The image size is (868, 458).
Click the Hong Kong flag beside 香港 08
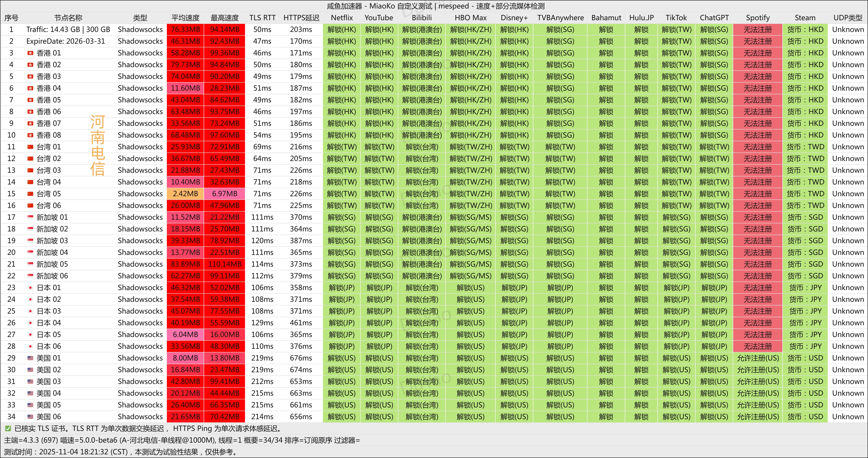click(x=30, y=135)
